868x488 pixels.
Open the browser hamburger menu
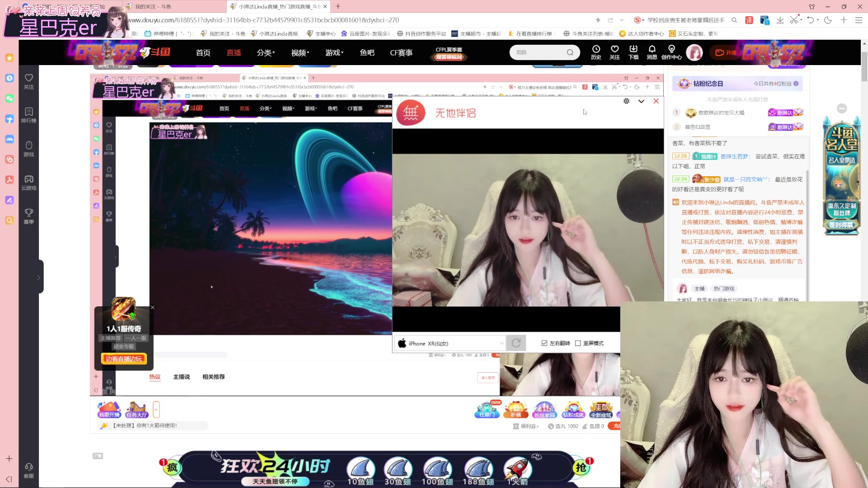859,20
